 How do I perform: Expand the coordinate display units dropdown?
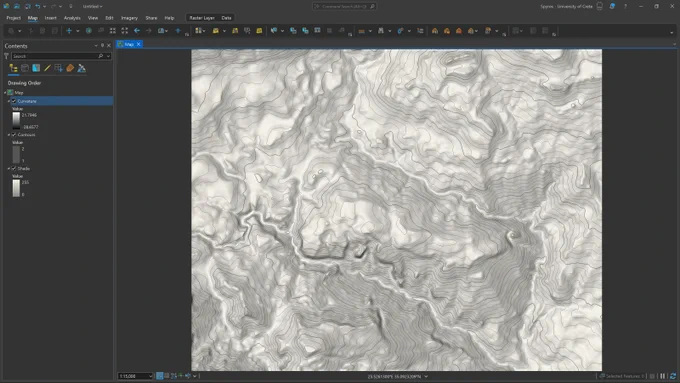pos(426,376)
